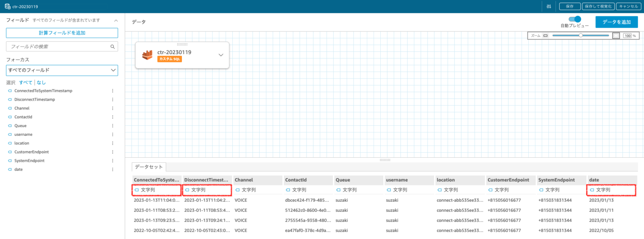Viewport: 644px width, 239px height.
Task: Click the orange ctr-20230119 data source icon
Action: 147,55
